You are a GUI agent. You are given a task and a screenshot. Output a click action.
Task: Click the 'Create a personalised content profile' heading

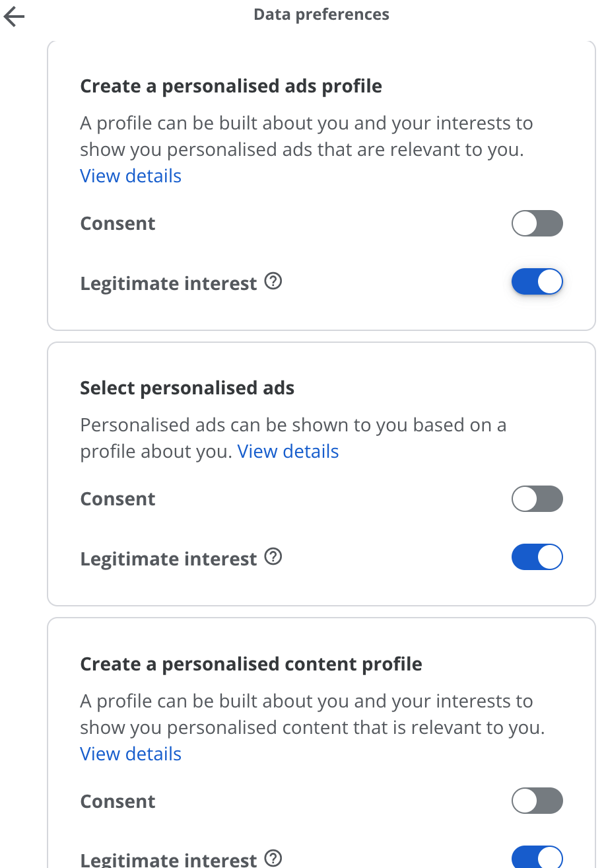coord(251,665)
